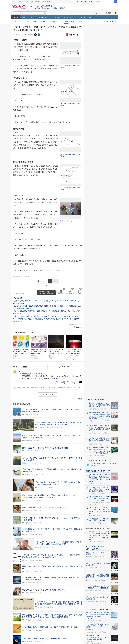Open the エキスパート navigation tab
129x644 pixels.
pyautogui.click(x=43, y=17)
